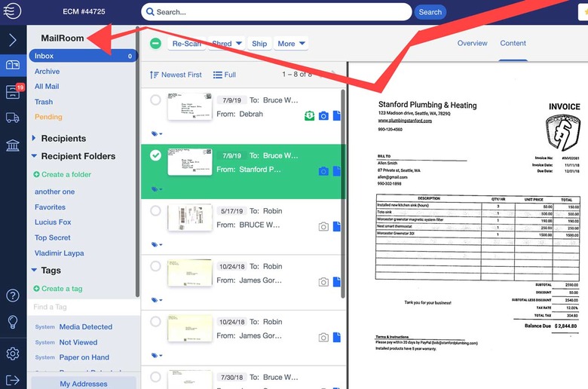
Task: Click document icon on Stanford P… mail row
Action: point(337,171)
